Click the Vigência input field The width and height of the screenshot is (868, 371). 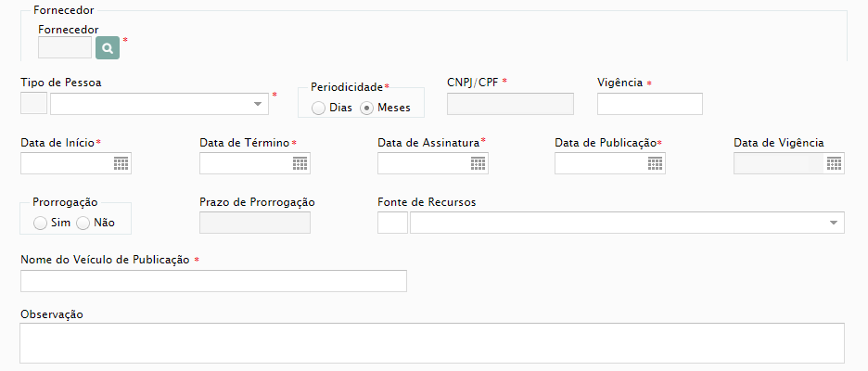click(x=650, y=104)
